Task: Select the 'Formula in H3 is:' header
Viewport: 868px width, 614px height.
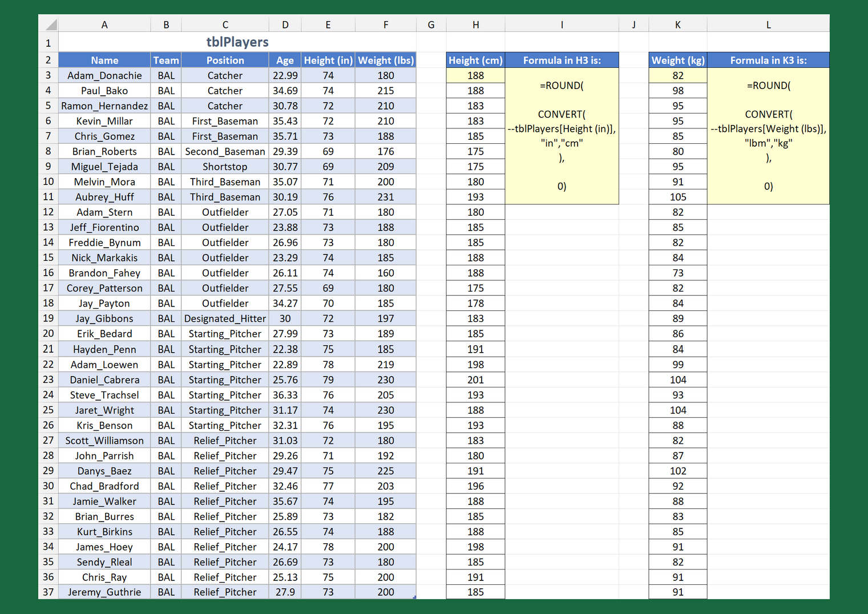Action: coord(562,60)
